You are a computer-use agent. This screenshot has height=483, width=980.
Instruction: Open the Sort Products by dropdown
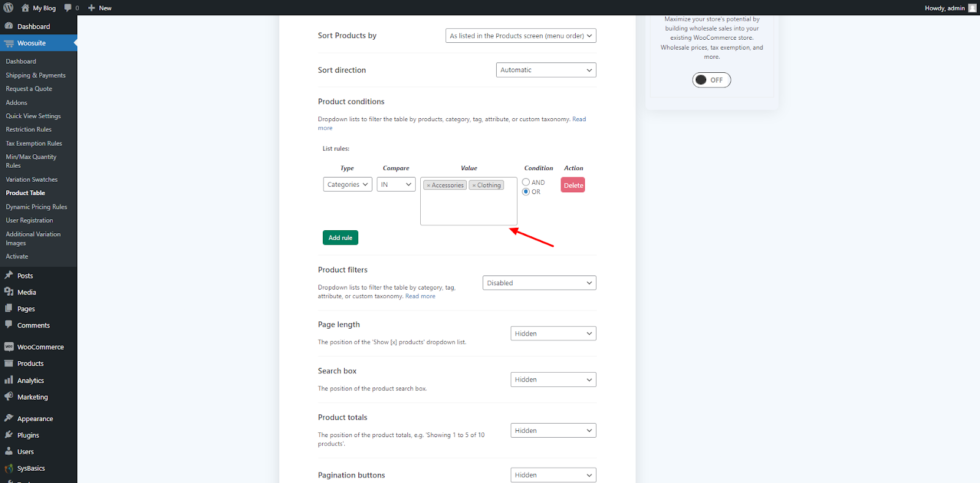[x=521, y=36]
